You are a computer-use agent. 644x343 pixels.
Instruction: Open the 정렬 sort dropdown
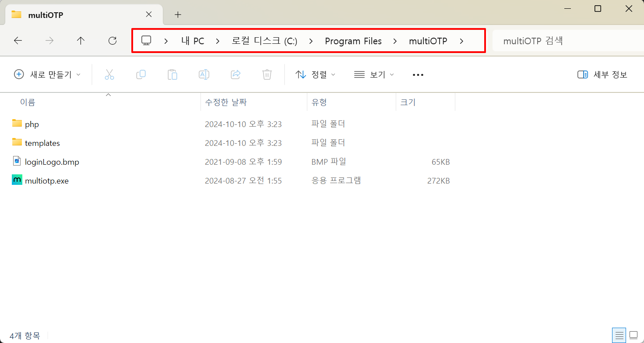click(316, 74)
